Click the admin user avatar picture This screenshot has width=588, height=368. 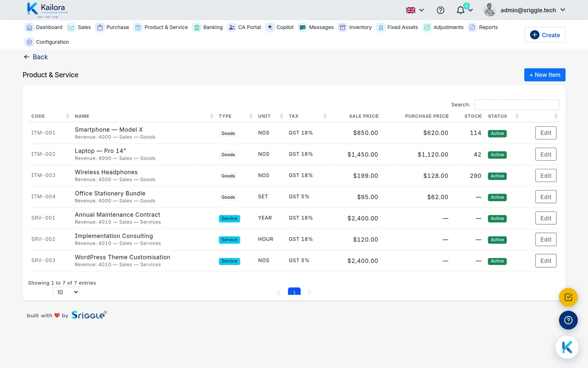(490, 10)
